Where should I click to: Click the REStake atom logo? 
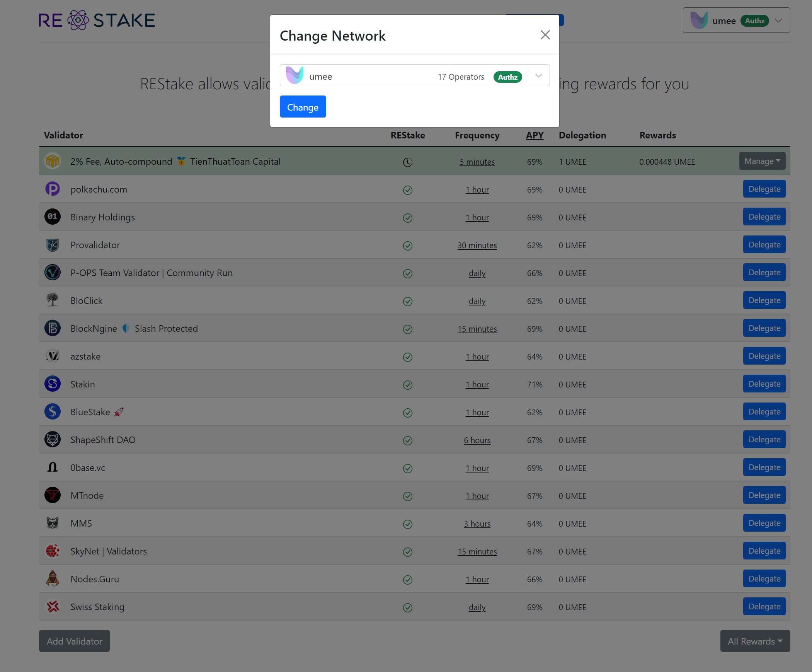click(78, 20)
